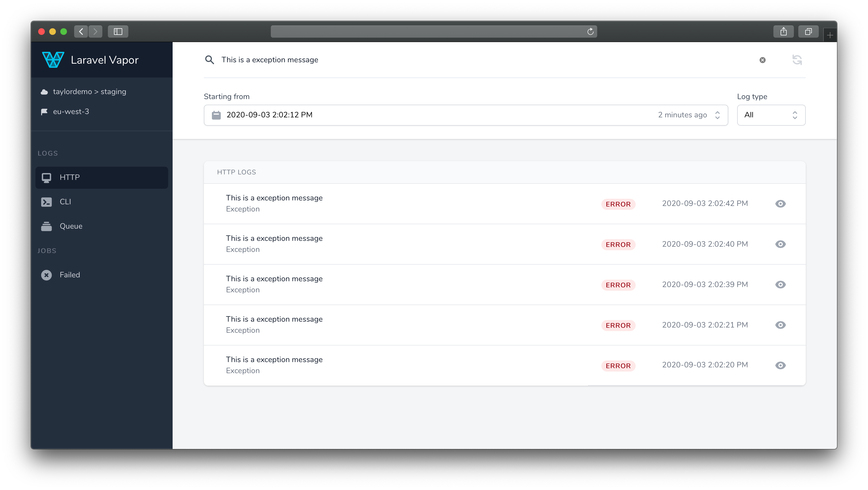Click the Failed jobs x-circle icon

pyautogui.click(x=46, y=275)
